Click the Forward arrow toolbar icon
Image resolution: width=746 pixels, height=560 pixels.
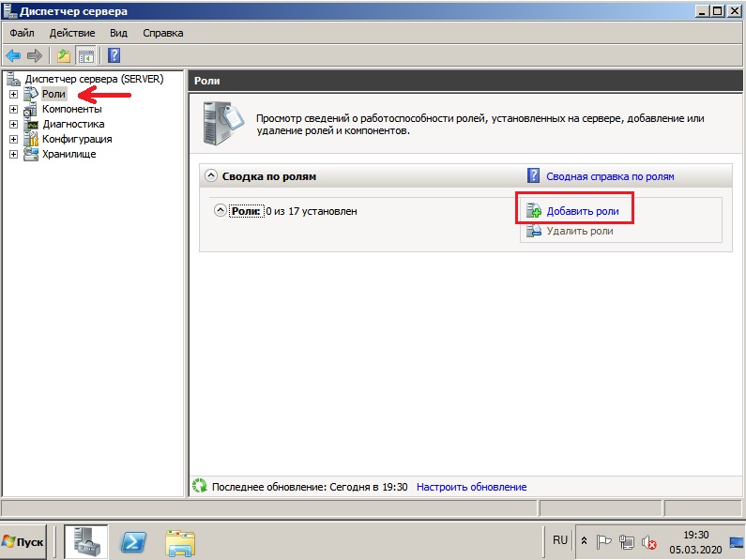pyautogui.click(x=35, y=56)
